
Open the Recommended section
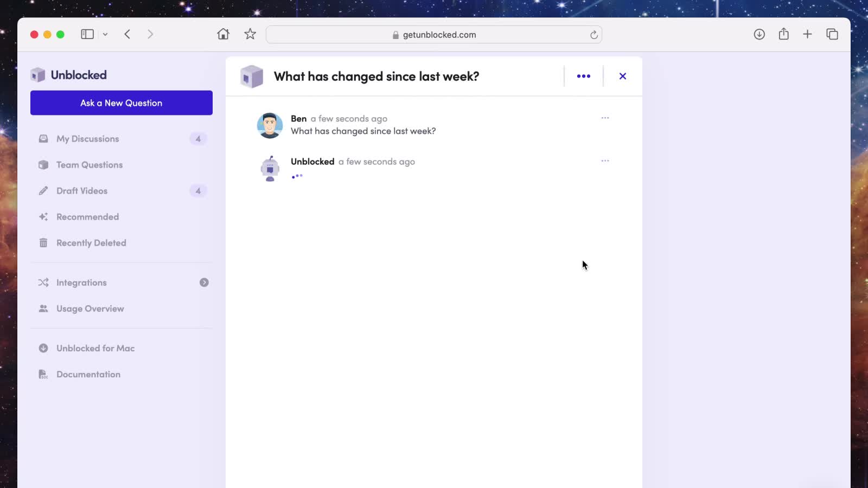point(87,217)
